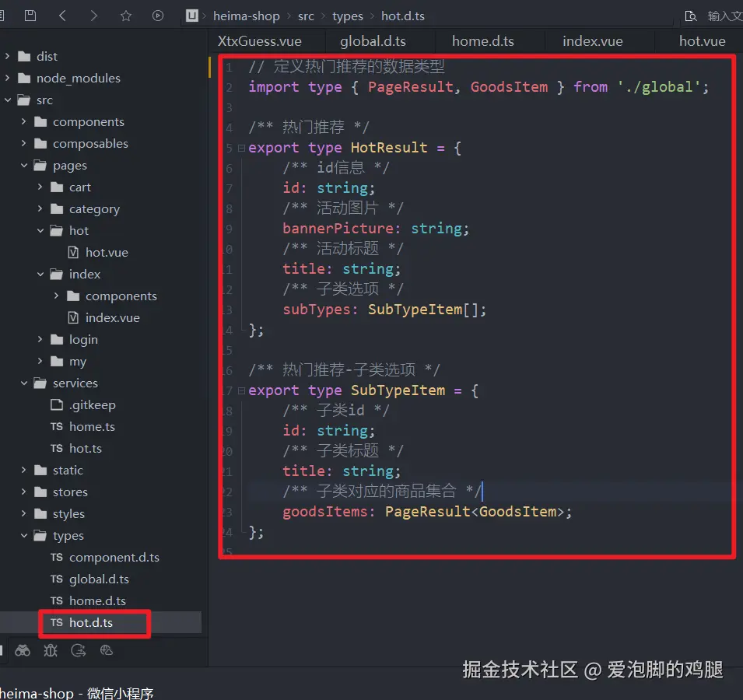Click the refresh sync icon in bottom bar
Screen dimensions: 743x700
[78, 651]
